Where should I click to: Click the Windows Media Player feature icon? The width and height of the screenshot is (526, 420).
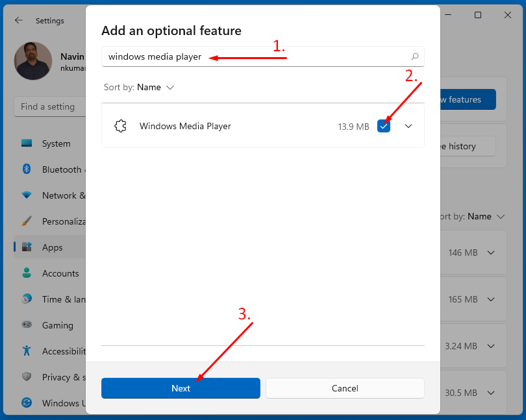(x=120, y=126)
